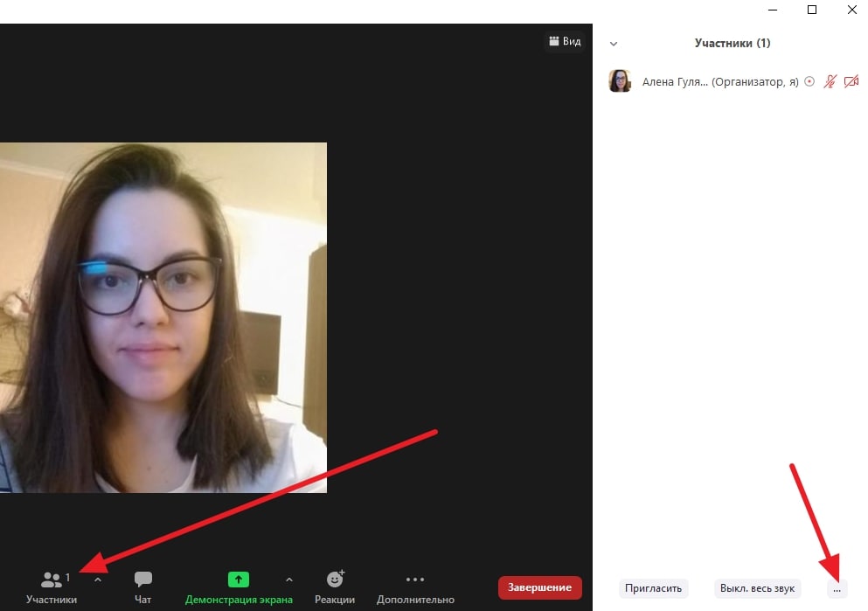This screenshot has width=868, height=611.
Task: Click the red Завершение button
Action: [x=539, y=587]
